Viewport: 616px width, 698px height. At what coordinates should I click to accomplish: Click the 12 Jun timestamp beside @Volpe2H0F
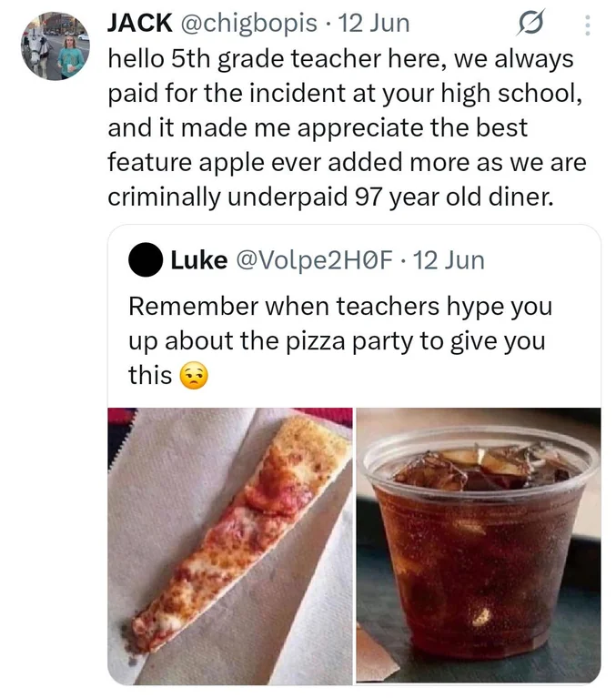[x=449, y=260]
